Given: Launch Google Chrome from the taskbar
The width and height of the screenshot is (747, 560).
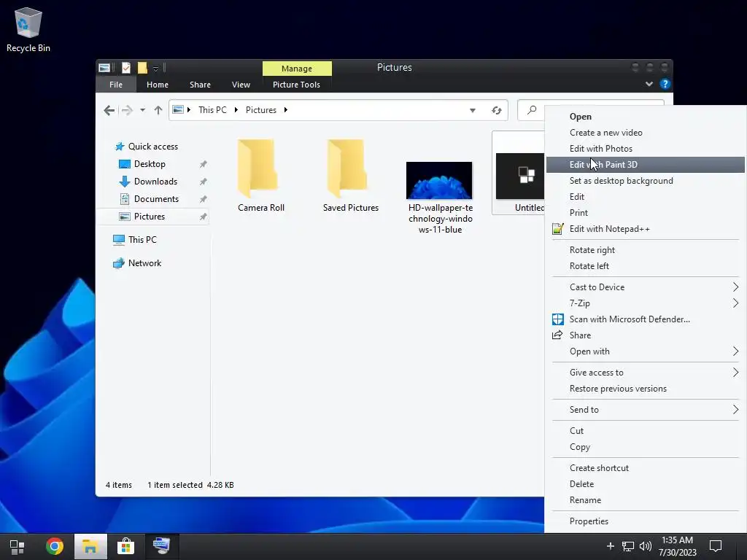Looking at the screenshot, I should pyautogui.click(x=54, y=547).
